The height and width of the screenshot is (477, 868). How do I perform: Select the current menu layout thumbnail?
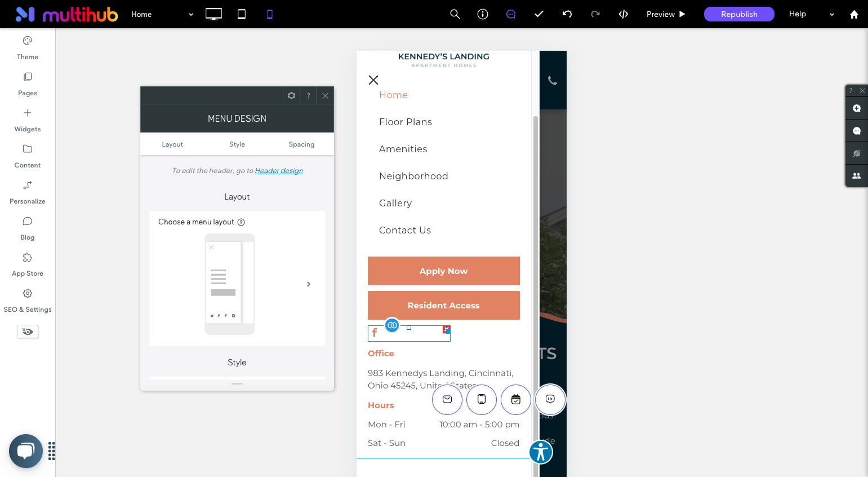point(230,284)
